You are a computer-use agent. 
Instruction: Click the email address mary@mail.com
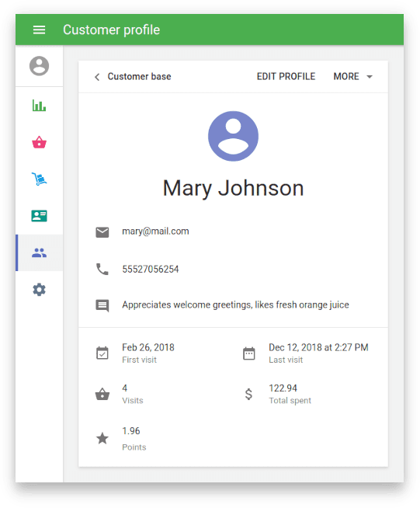pos(155,231)
